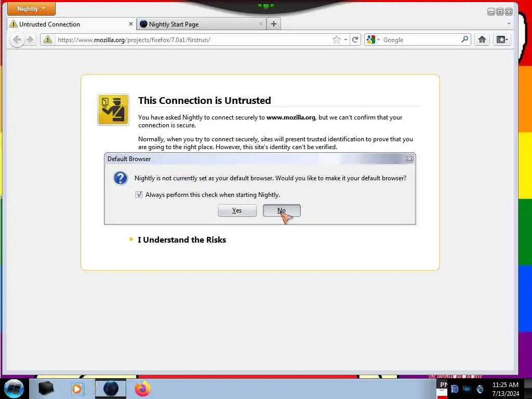Click the Default Browser dialog title

coord(129,159)
